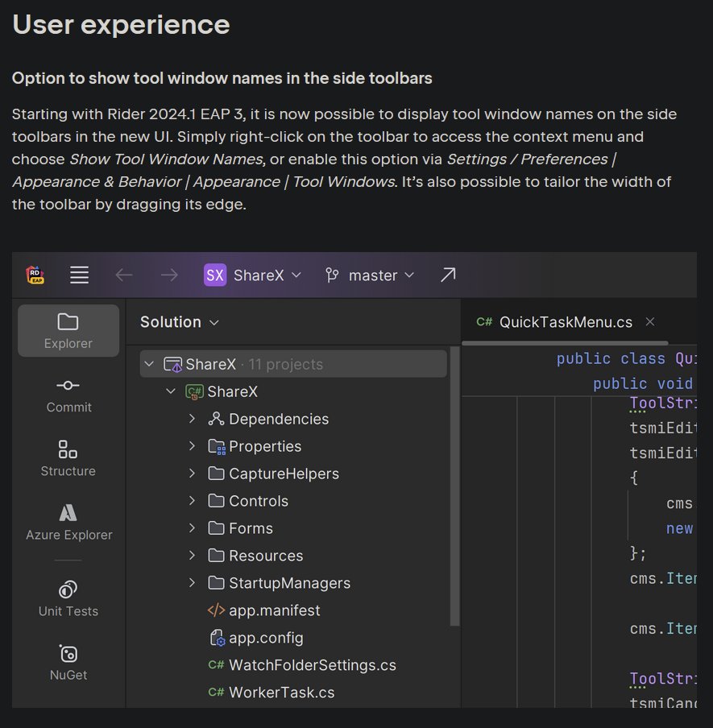Click the solution tree vertical scrollbar

[454, 486]
